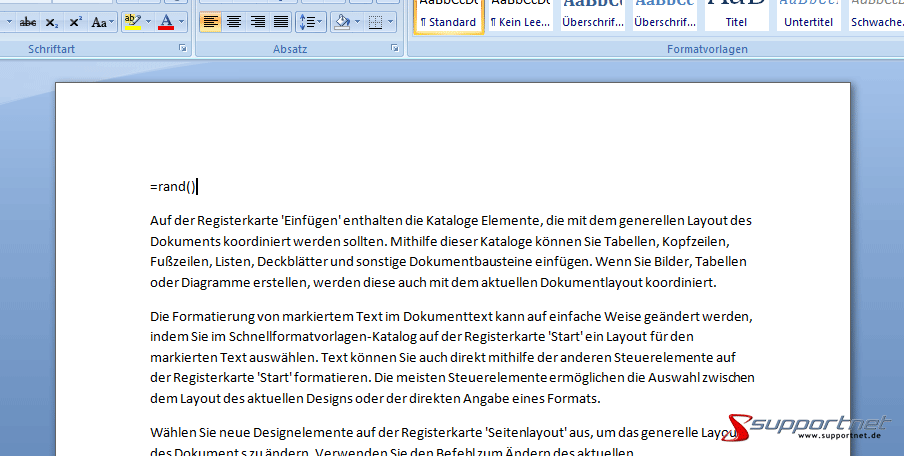Image resolution: width=904 pixels, height=456 pixels.
Task: Click after =rand() text in document
Action: (197, 186)
